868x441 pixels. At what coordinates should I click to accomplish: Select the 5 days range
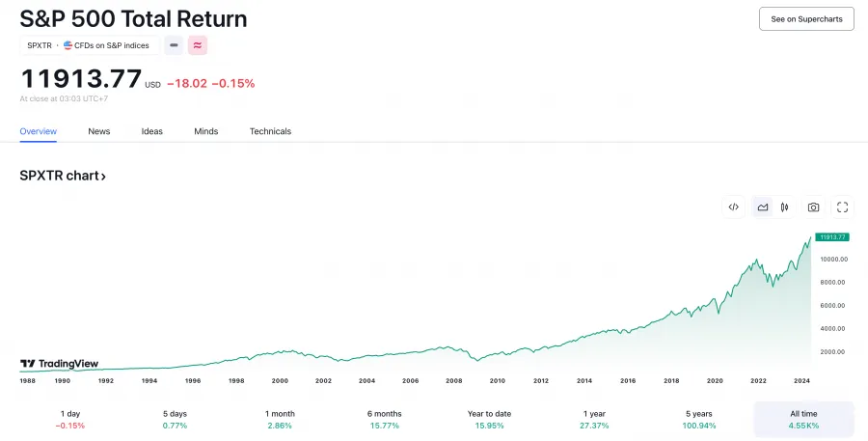(x=175, y=420)
